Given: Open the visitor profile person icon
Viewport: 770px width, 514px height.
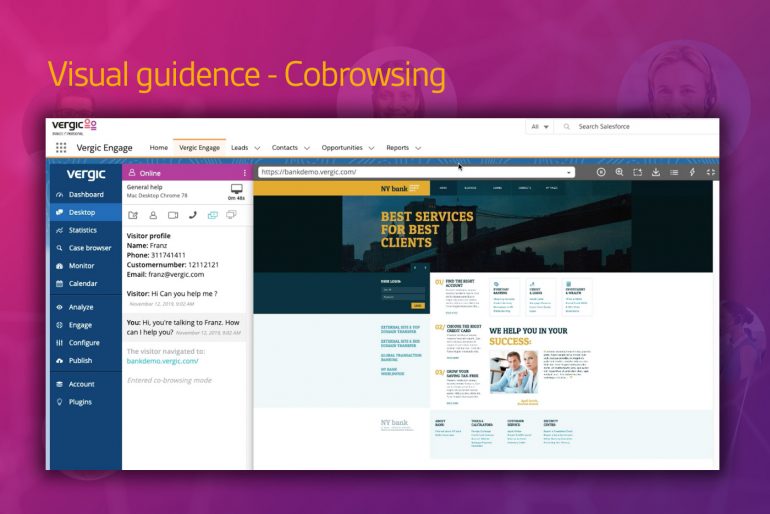Looking at the screenshot, I should 153,215.
